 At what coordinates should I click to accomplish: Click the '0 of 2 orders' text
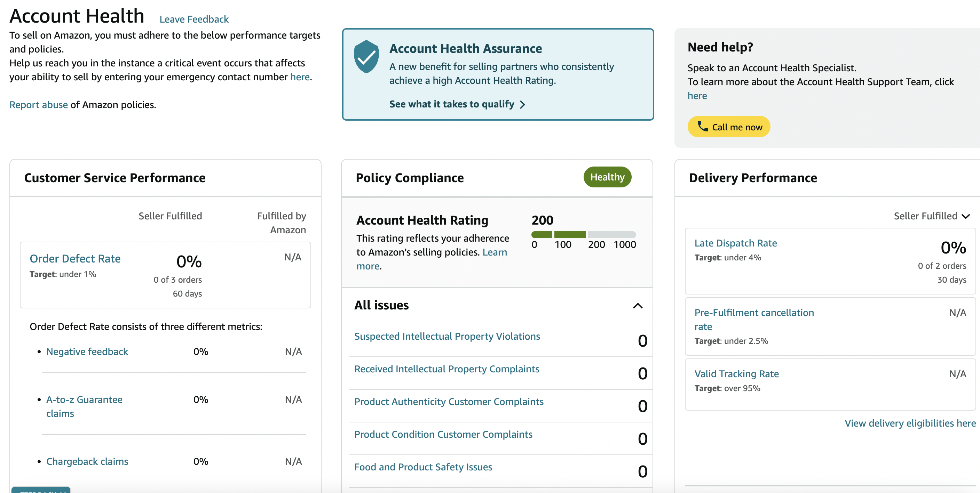pos(942,266)
